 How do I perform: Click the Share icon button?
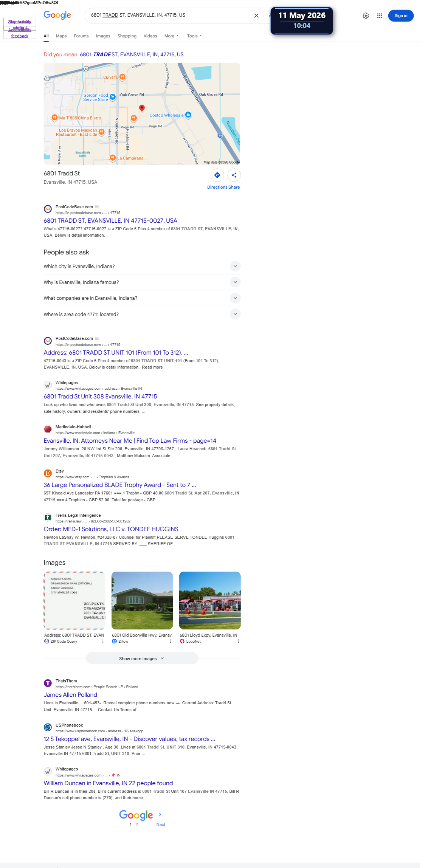pos(234,175)
